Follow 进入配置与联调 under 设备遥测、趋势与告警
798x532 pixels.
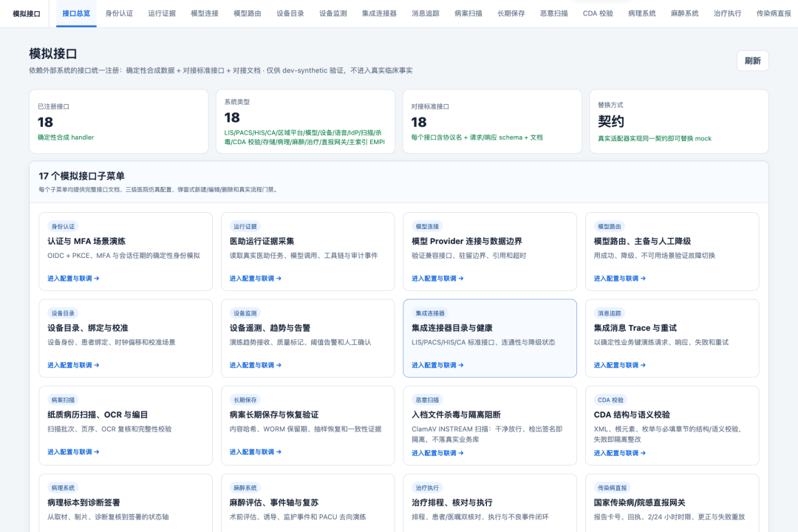(256, 365)
